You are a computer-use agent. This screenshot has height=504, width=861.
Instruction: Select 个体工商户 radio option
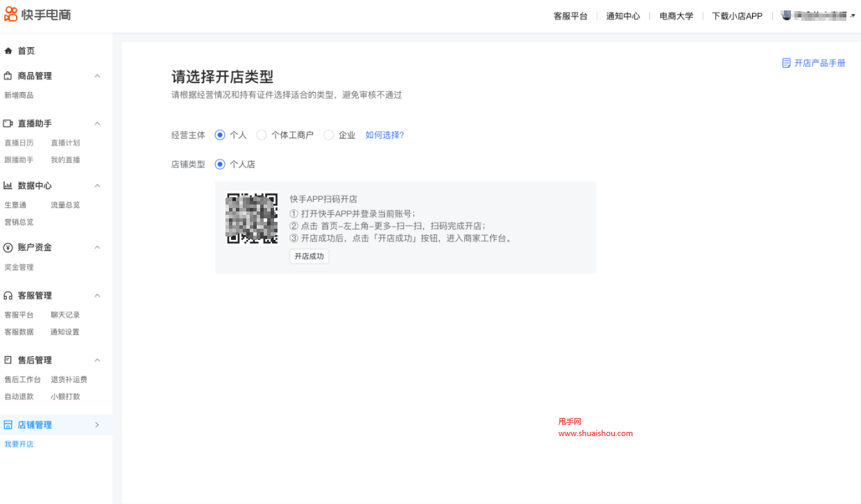(262, 134)
